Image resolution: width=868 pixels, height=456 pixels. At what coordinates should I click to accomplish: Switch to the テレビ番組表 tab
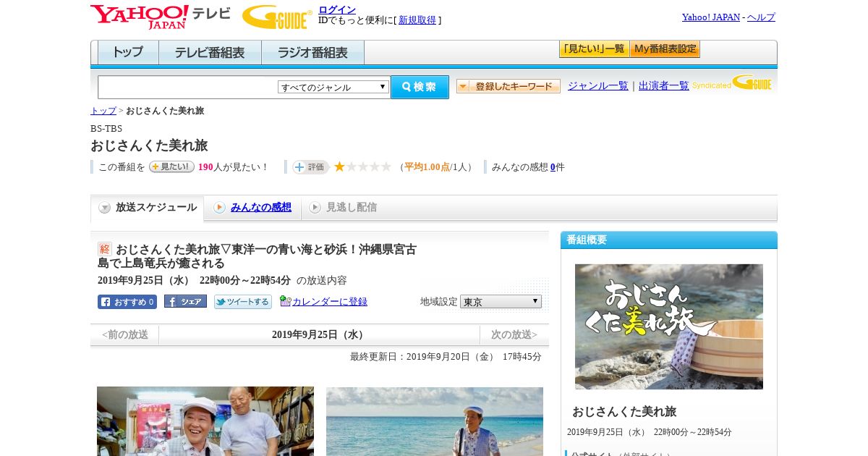(x=210, y=53)
